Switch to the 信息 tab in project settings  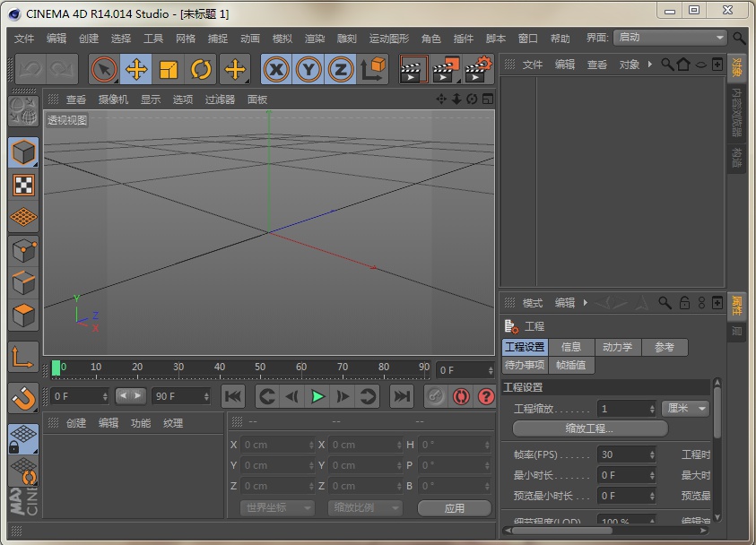coord(572,347)
